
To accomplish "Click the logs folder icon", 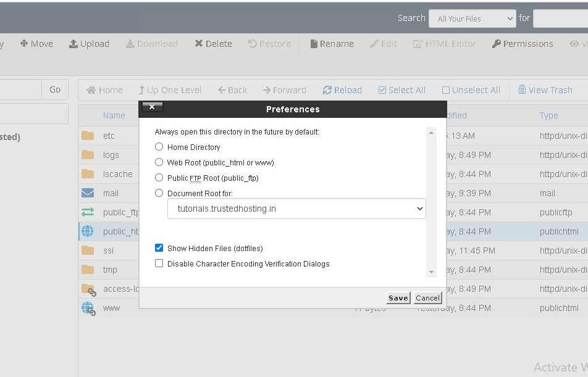I will (88, 155).
